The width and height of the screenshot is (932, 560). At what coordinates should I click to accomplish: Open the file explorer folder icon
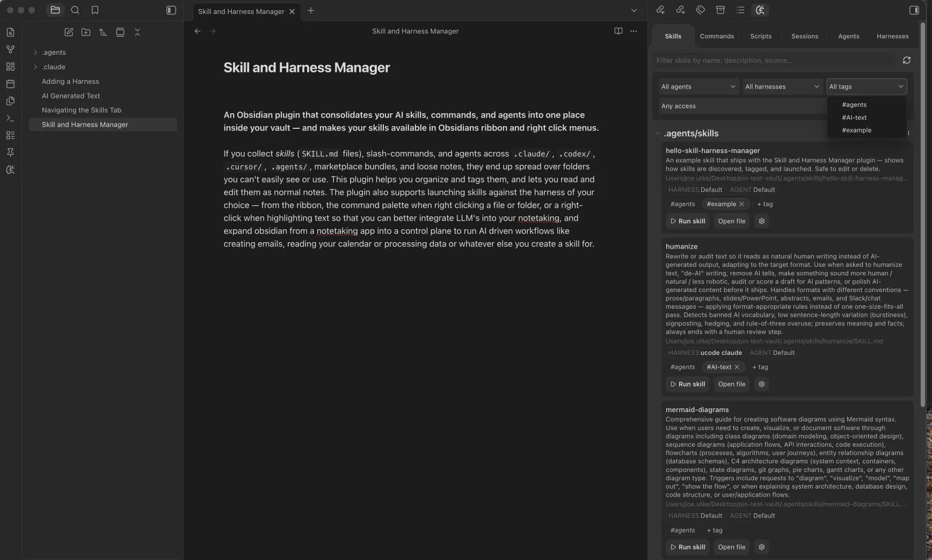pyautogui.click(x=55, y=10)
